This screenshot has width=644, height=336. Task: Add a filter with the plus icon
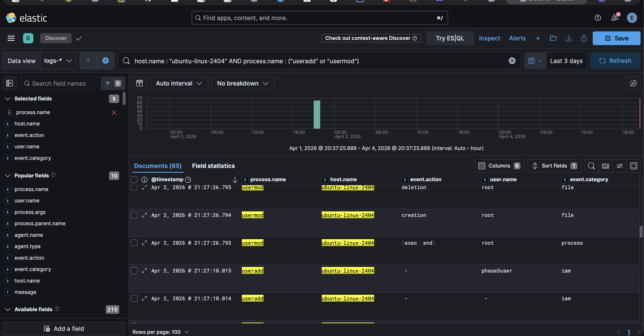point(106,61)
